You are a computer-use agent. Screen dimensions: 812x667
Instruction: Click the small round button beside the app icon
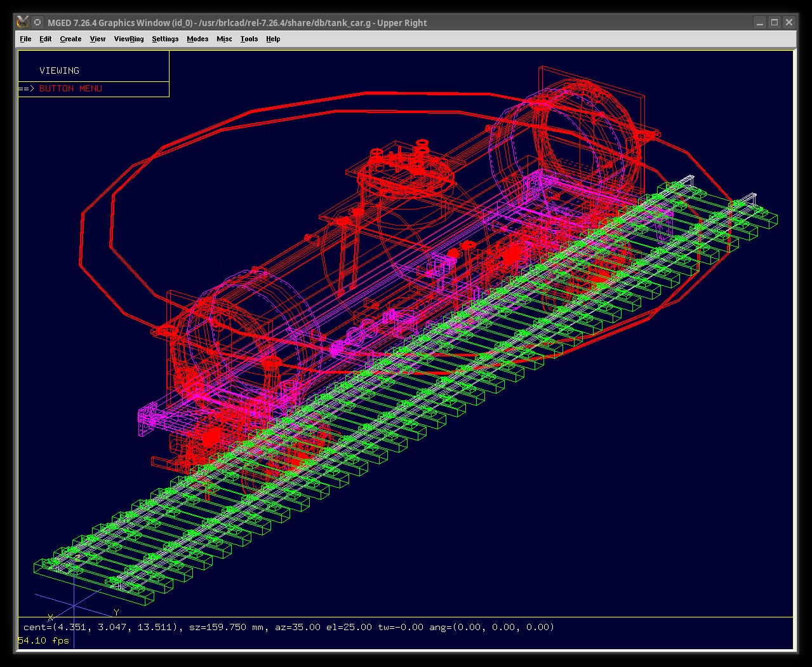pyautogui.click(x=37, y=22)
